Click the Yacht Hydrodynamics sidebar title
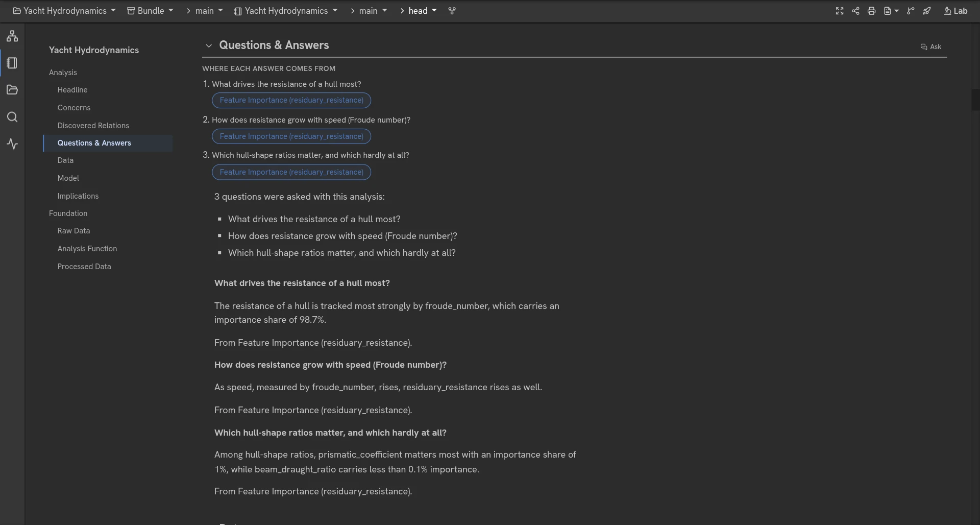 pyautogui.click(x=94, y=50)
